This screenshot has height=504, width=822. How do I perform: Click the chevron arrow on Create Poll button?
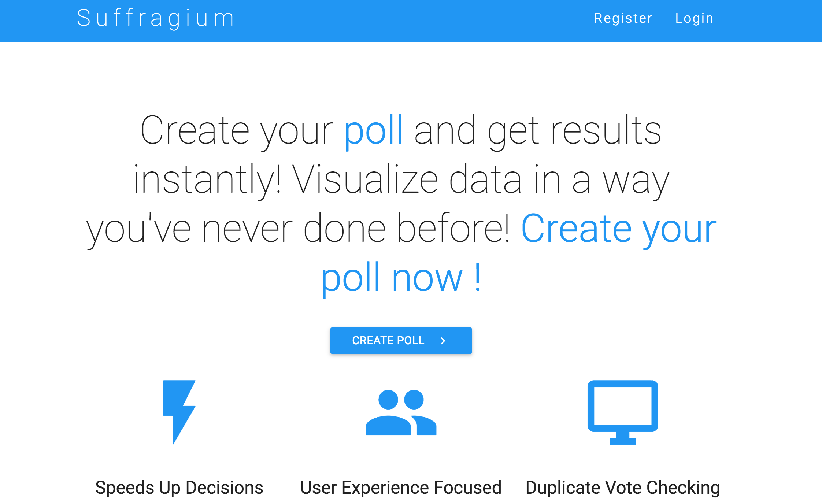click(x=443, y=341)
